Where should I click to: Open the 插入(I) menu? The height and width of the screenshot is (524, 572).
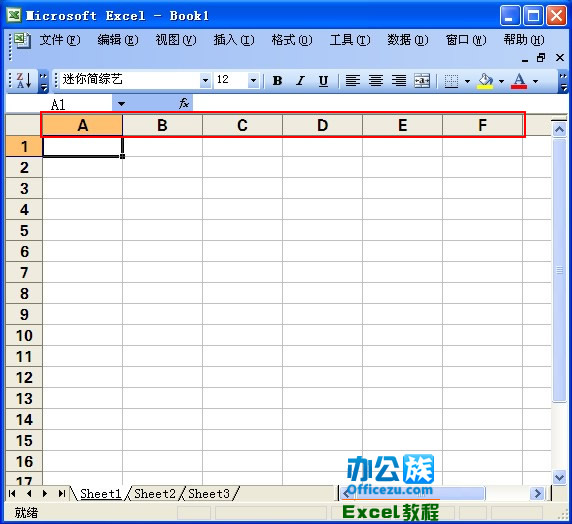(233, 40)
